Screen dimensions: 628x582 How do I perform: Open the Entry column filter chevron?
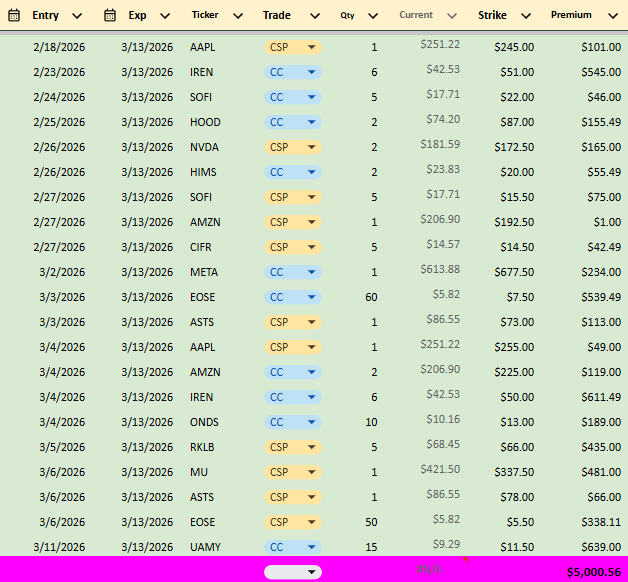pyautogui.click(x=77, y=16)
